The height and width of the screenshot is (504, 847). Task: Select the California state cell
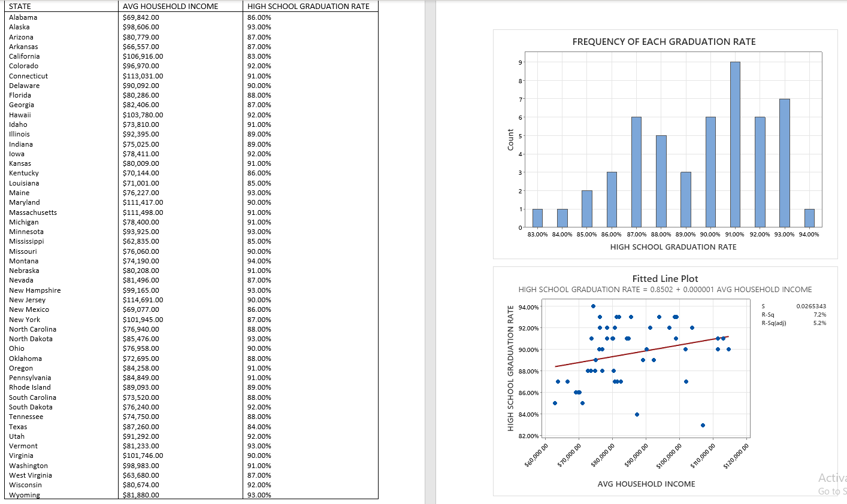[x=25, y=56]
